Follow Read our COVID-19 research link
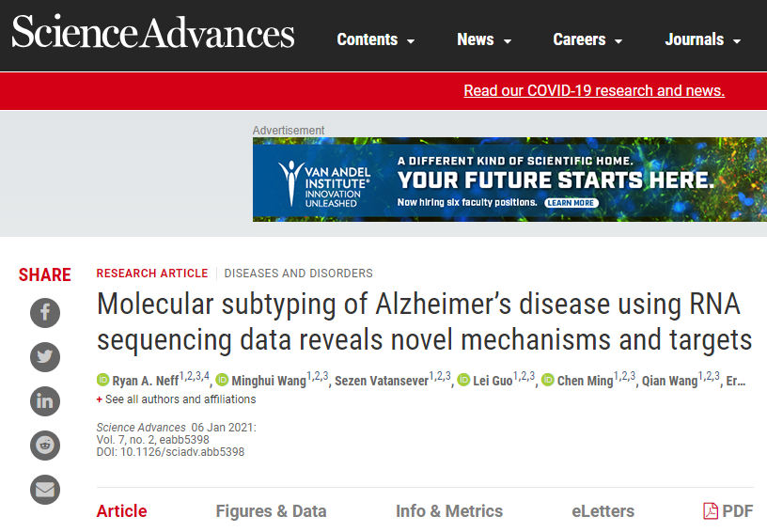The height and width of the screenshot is (532, 767). click(x=594, y=90)
